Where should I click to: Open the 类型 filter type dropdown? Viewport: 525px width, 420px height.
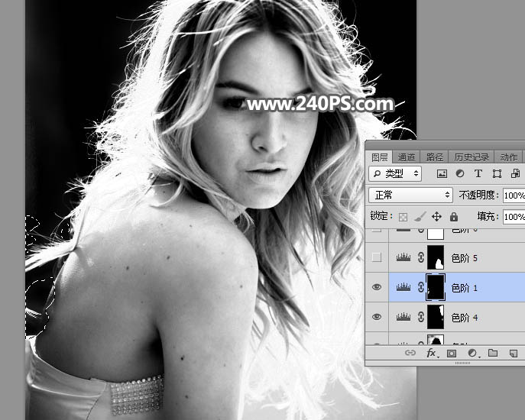(x=394, y=174)
